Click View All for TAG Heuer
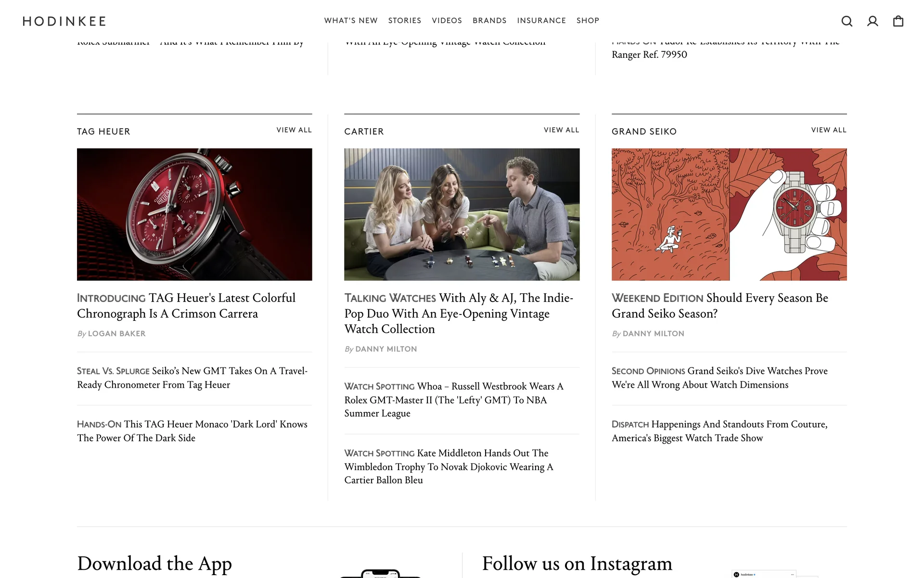The height and width of the screenshot is (578, 924). pos(294,130)
